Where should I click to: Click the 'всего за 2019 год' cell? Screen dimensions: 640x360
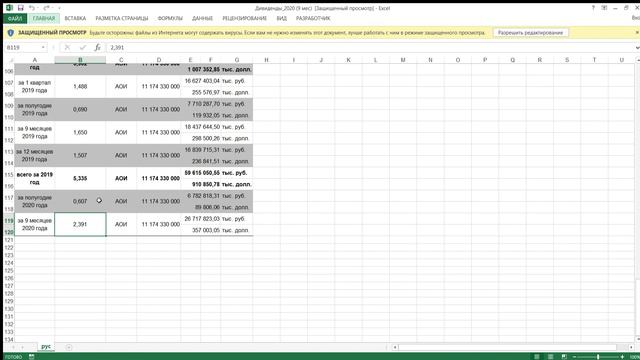35,178
